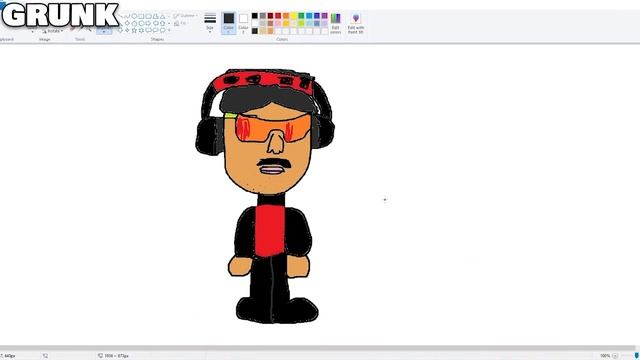
Task: Pick the lavender color swatch
Action: 324,23
